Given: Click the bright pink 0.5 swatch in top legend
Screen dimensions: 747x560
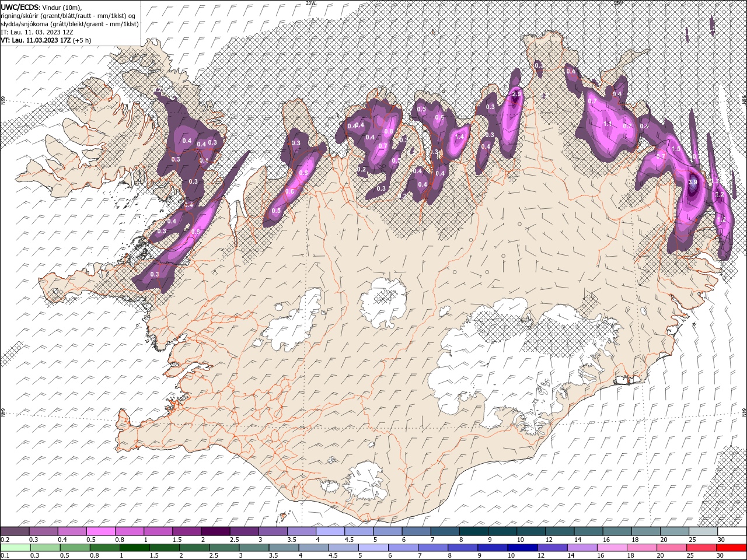Looking at the screenshot, I should [102, 531].
